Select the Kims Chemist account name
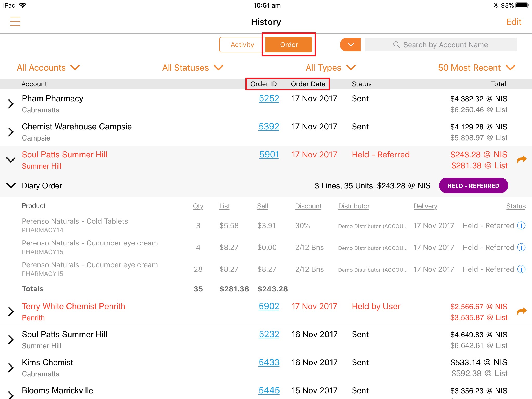532x399 pixels. [47, 362]
